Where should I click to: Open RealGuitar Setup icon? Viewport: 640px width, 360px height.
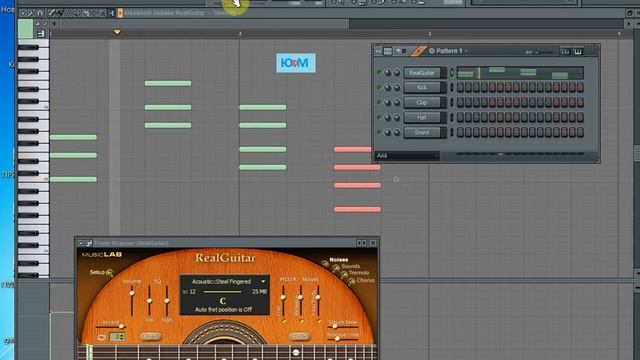[109, 273]
